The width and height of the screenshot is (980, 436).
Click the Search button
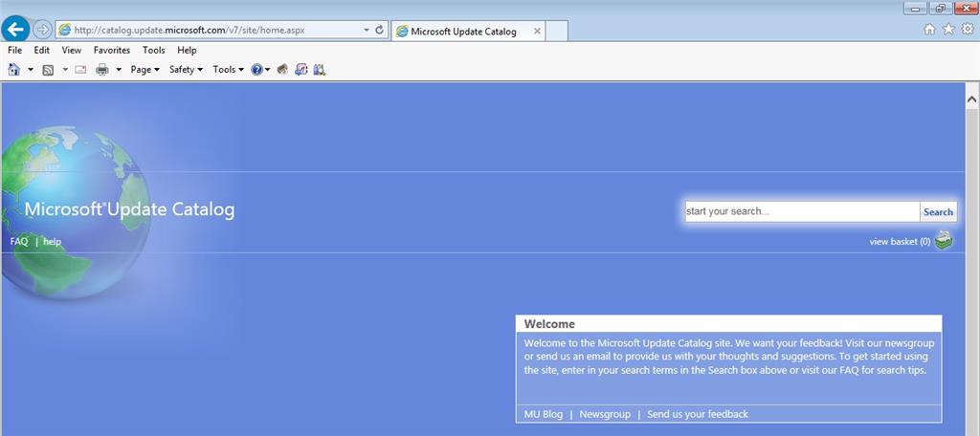938,211
